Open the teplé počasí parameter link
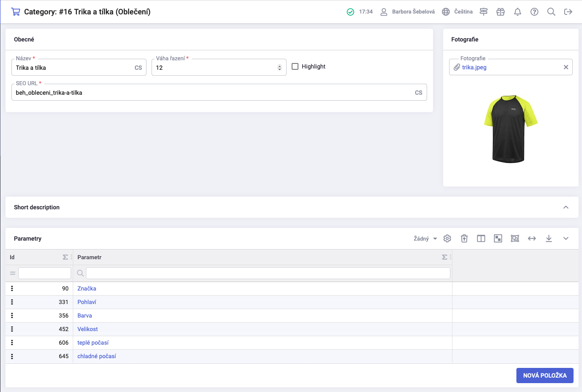 point(93,343)
